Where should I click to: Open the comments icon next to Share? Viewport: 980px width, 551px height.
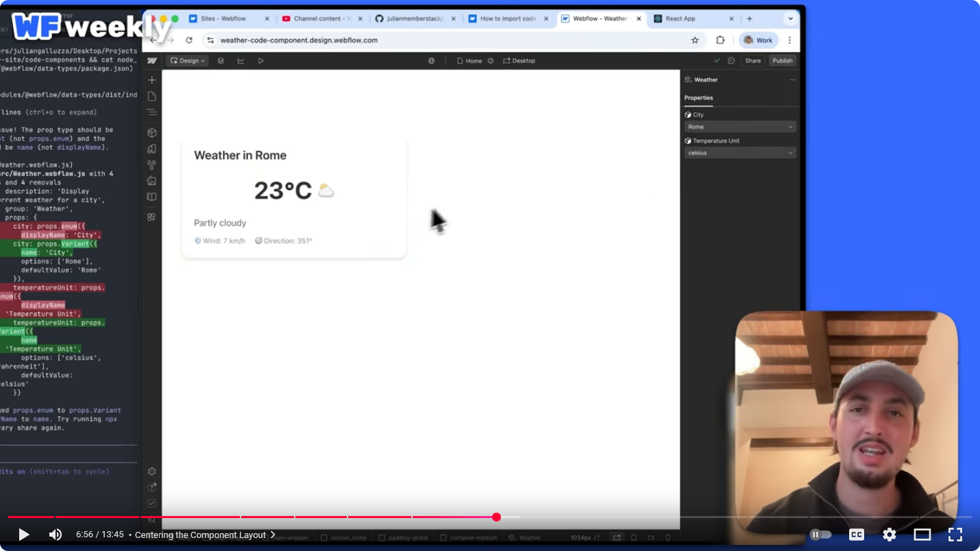coord(731,61)
